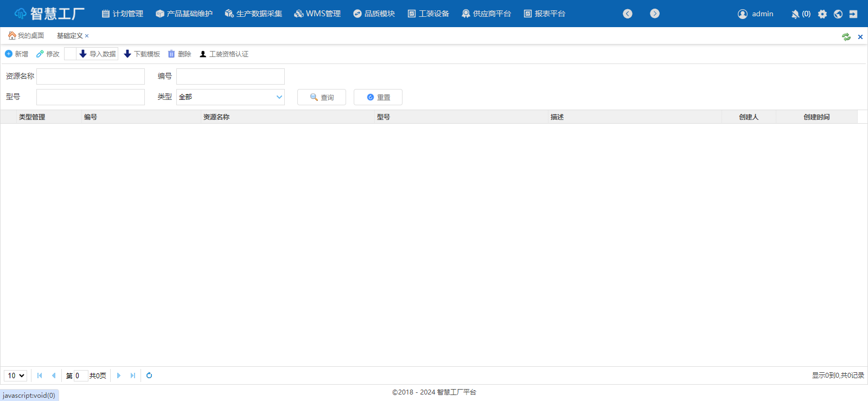Click 新增 to add a record

click(17, 54)
